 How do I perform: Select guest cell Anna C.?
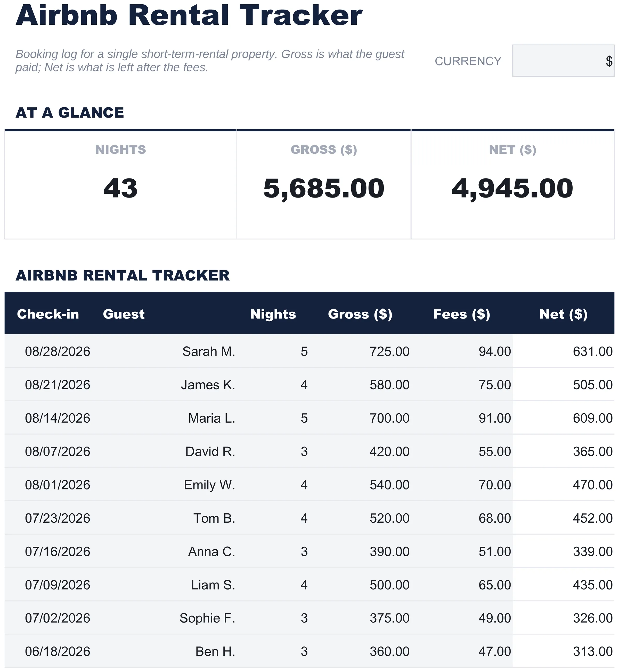pyautogui.click(x=212, y=552)
